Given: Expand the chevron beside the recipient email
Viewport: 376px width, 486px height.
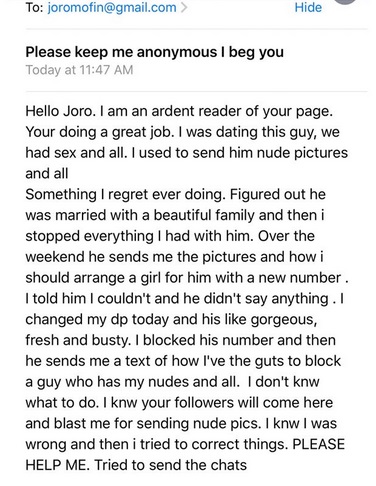Looking at the screenshot, I should 184,7.
